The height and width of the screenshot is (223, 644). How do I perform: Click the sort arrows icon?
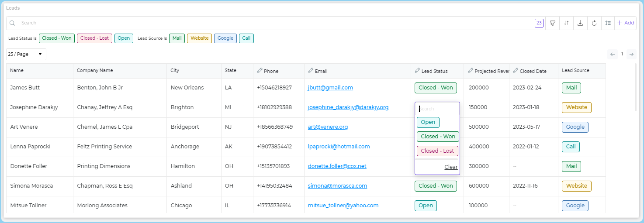pyautogui.click(x=566, y=23)
